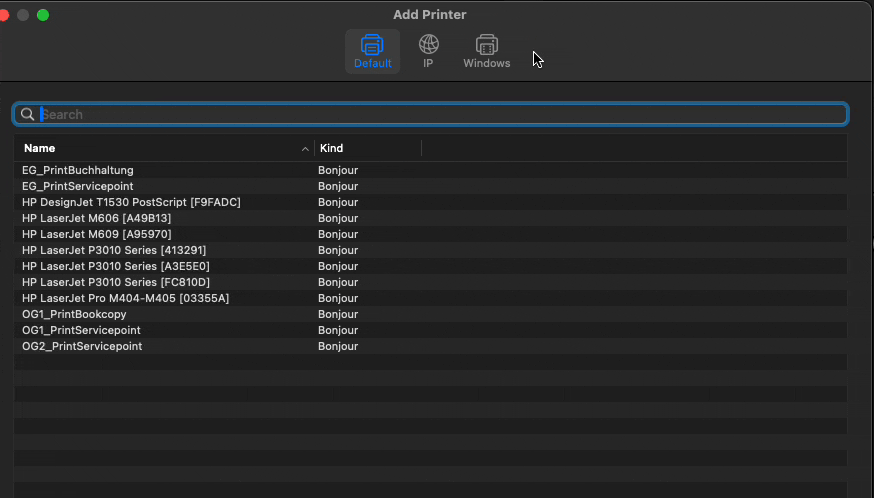Select OG2_PrintServicepoint printer
This screenshot has height=498, width=874.
coord(82,346)
